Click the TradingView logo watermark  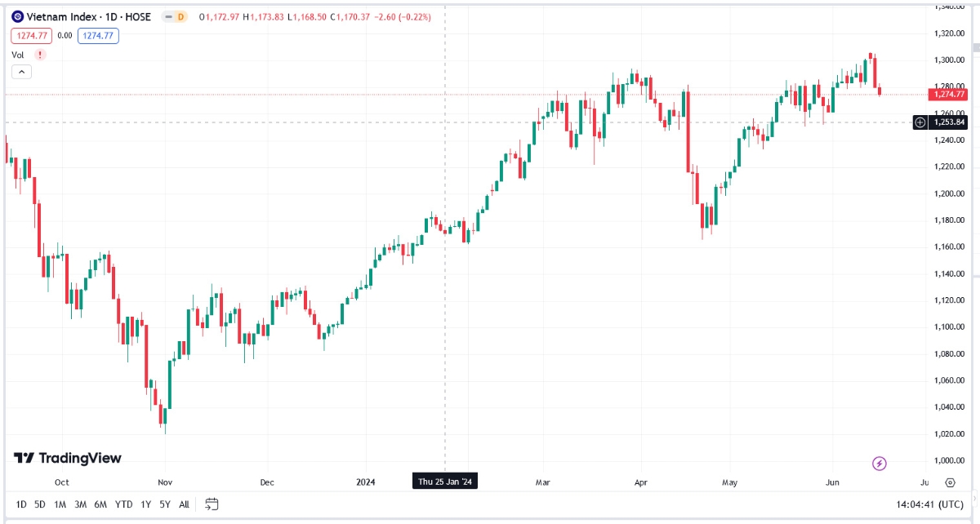(68, 458)
